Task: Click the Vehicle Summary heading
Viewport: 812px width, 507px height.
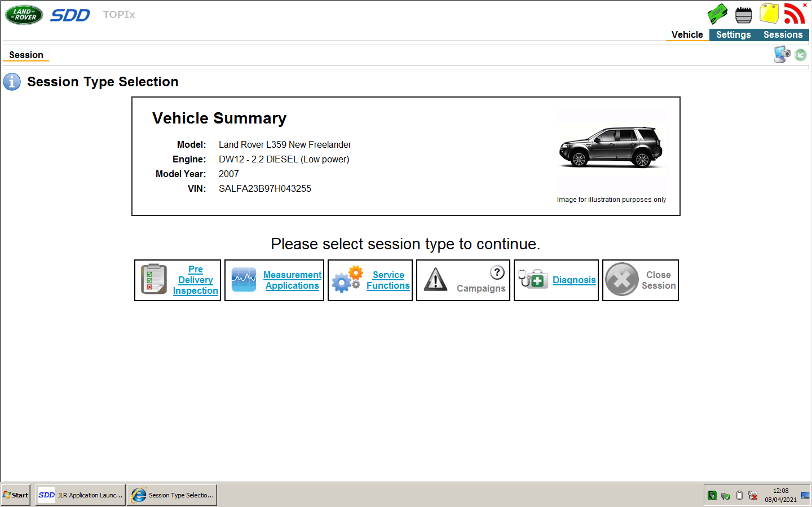Action: [219, 118]
